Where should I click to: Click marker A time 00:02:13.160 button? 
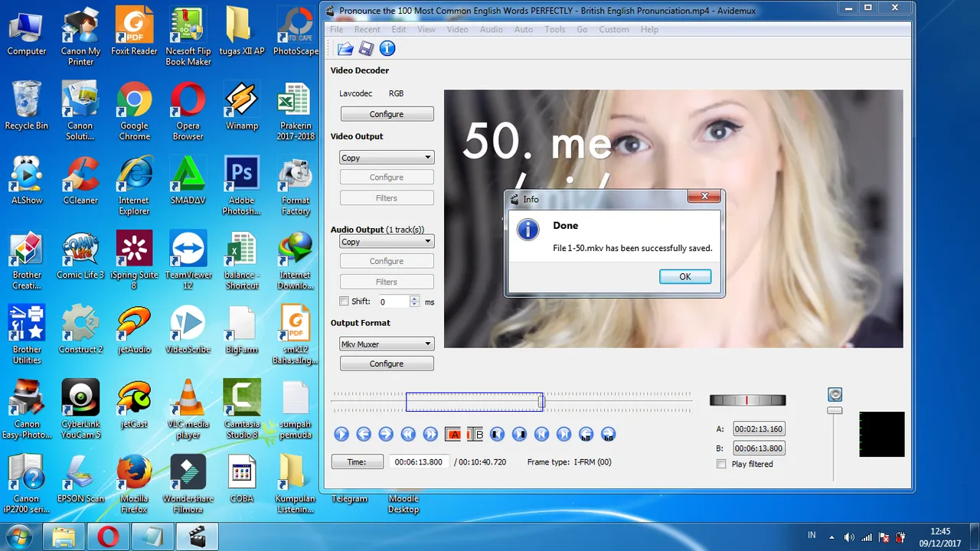[x=759, y=429]
